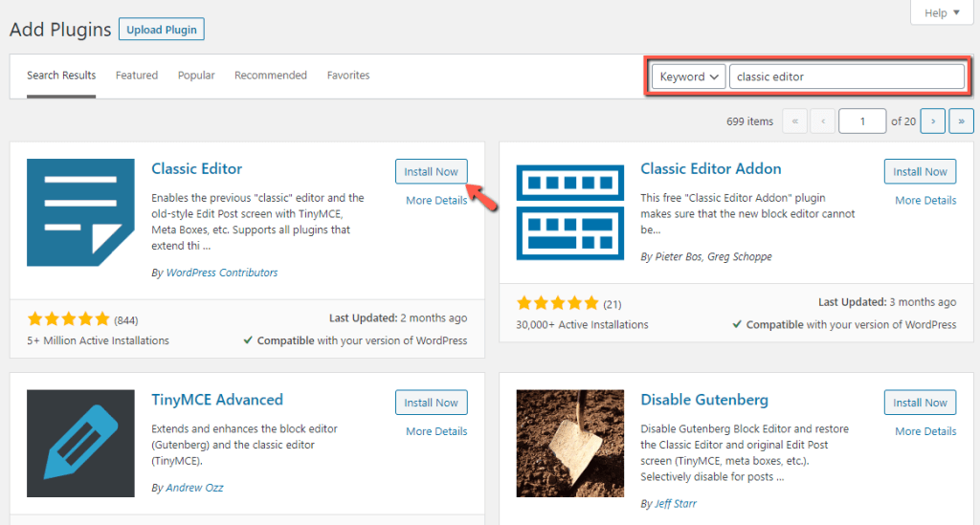Screen dimensions: 980x525
Task: Click the '(21)' ratings count
Action: pos(612,304)
